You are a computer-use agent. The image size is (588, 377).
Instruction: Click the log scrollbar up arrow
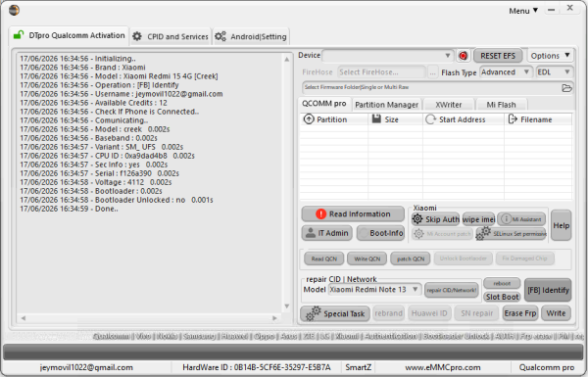coord(286,59)
